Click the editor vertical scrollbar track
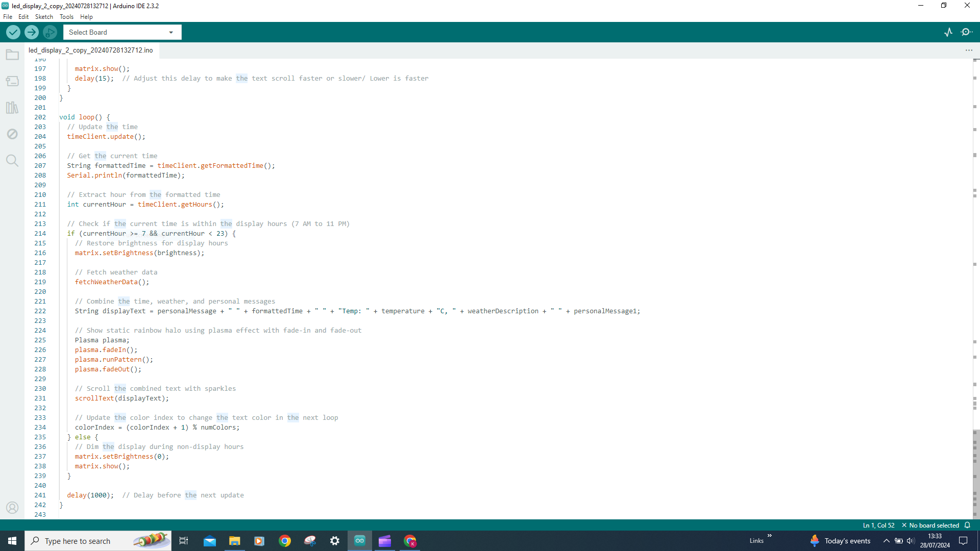This screenshot has height=551, width=980. coord(975,289)
